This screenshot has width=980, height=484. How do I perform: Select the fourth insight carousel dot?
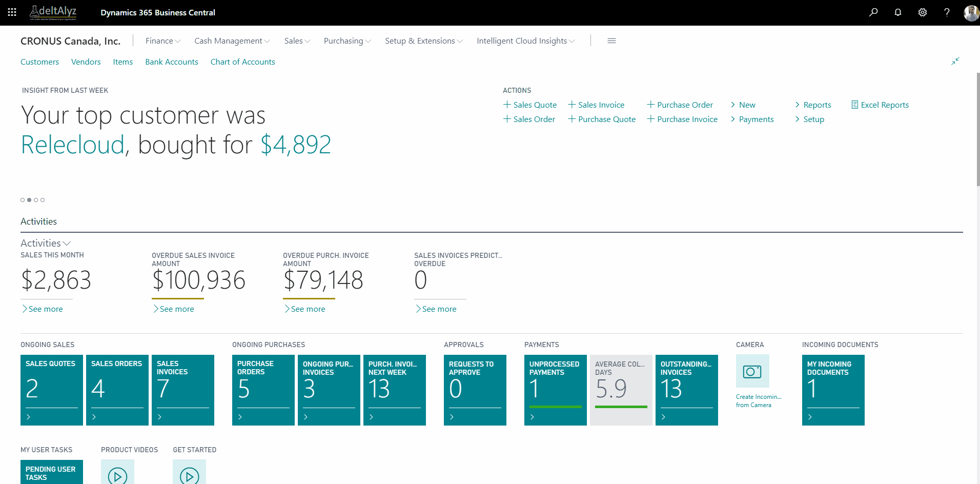(x=43, y=200)
